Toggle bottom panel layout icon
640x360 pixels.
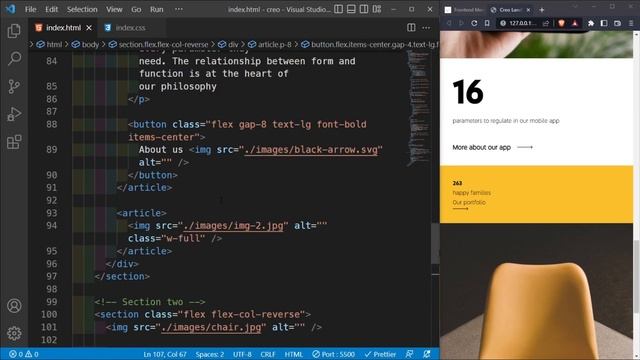[351, 9]
